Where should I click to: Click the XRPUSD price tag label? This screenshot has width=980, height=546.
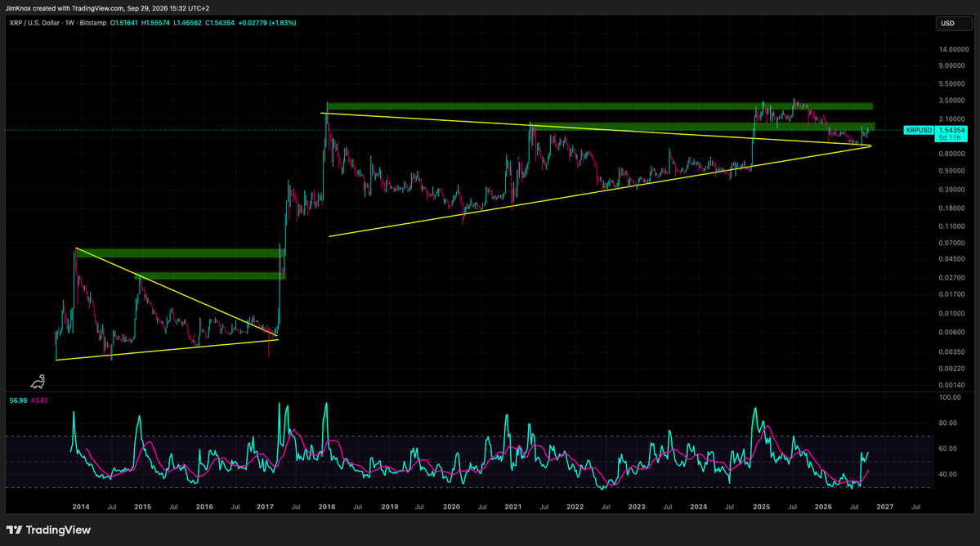[x=919, y=130]
